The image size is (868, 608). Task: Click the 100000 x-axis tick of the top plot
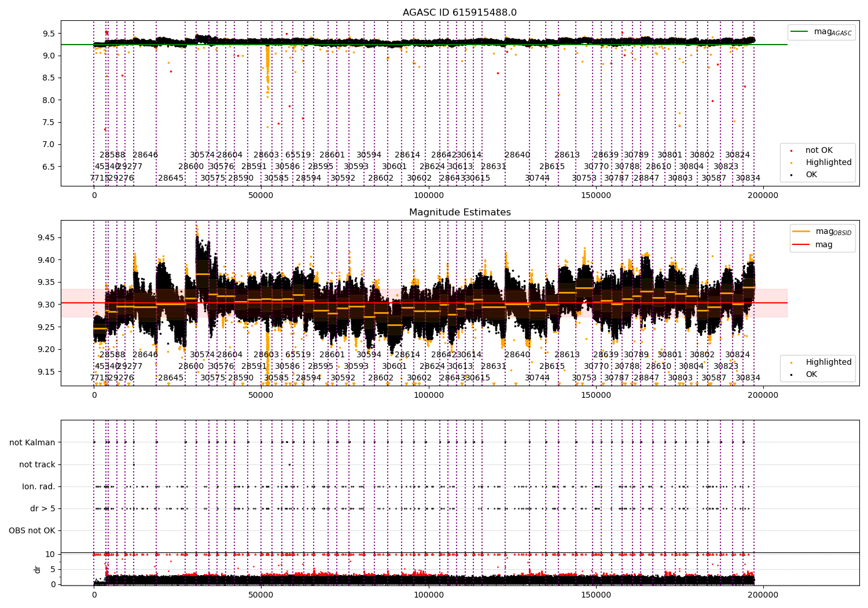429,196
